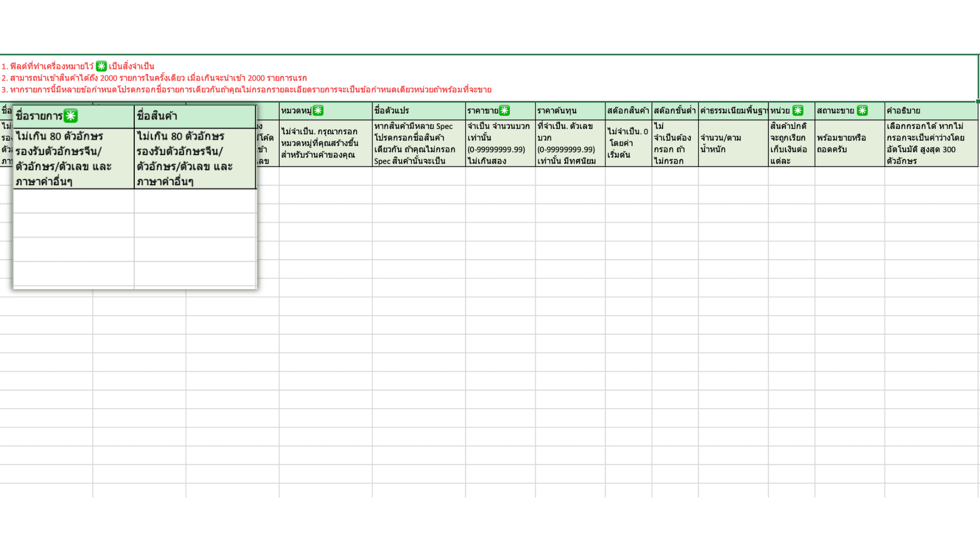Click the third red instruction line
This screenshot has width=980, height=551.
coord(246,90)
